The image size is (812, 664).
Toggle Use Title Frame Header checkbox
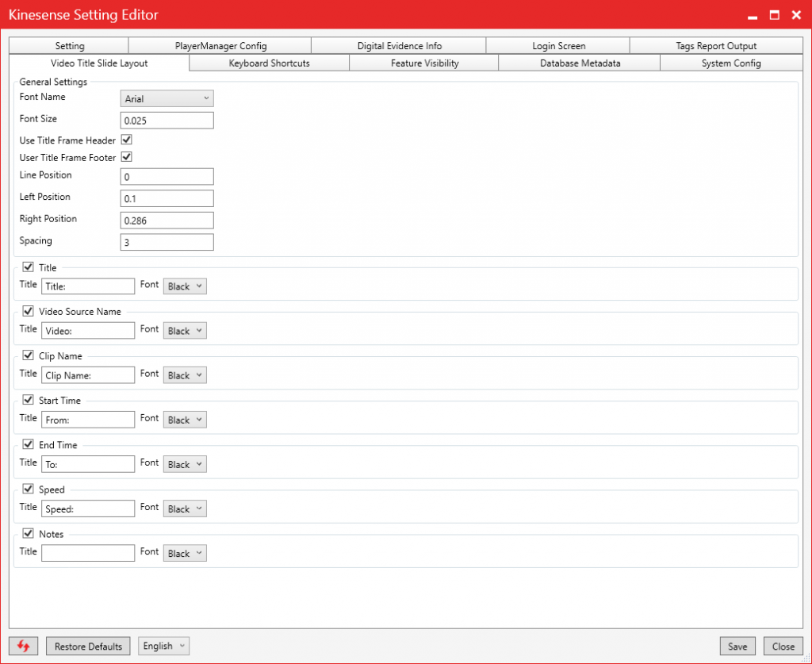(126, 140)
